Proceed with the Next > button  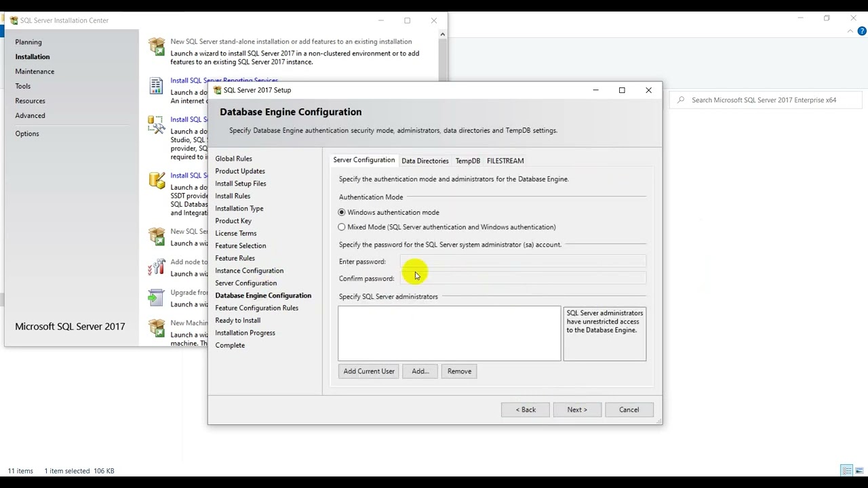[x=577, y=409]
